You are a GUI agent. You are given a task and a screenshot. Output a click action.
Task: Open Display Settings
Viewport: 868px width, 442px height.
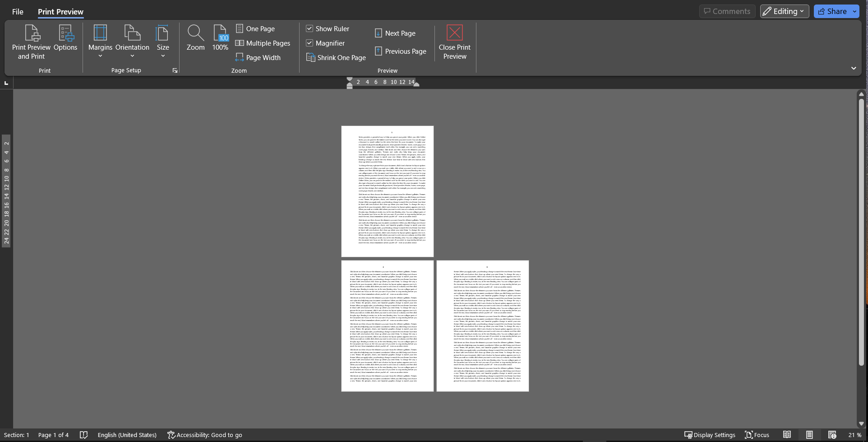[x=710, y=435]
